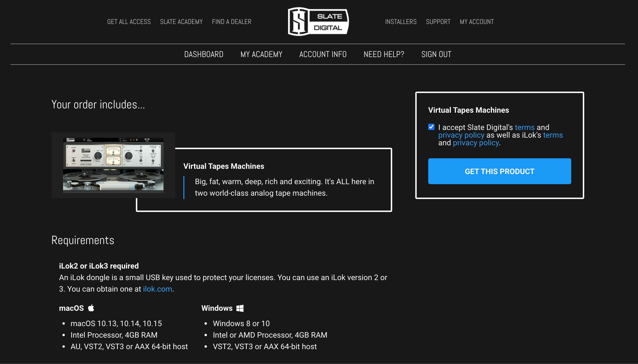
Task: Click the product description 'Big, fat, warm' text
Action: pos(284,187)
